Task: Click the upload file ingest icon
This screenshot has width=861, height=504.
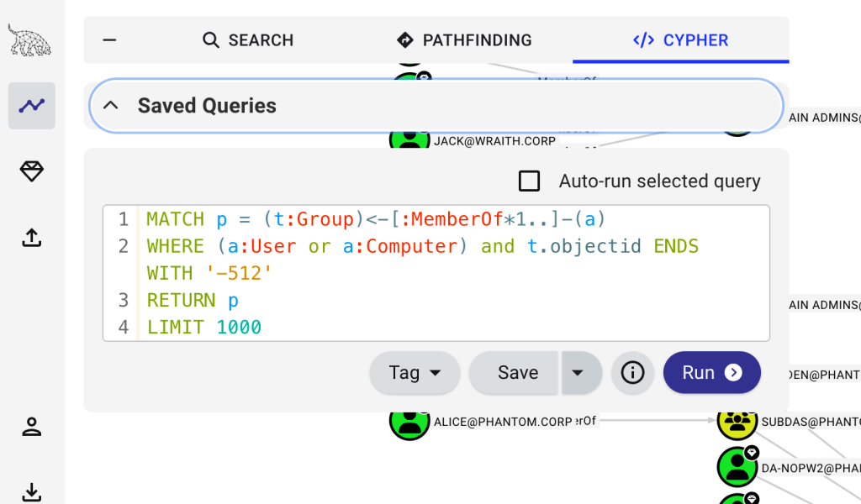Action: click(32, 239)
